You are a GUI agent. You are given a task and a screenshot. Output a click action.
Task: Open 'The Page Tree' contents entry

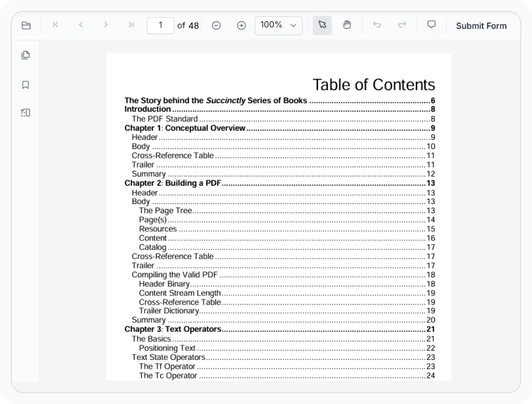[287, 211]
